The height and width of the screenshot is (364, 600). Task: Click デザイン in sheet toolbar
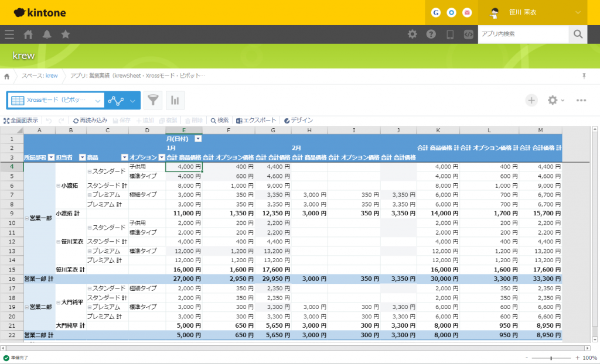pos(298,121)
